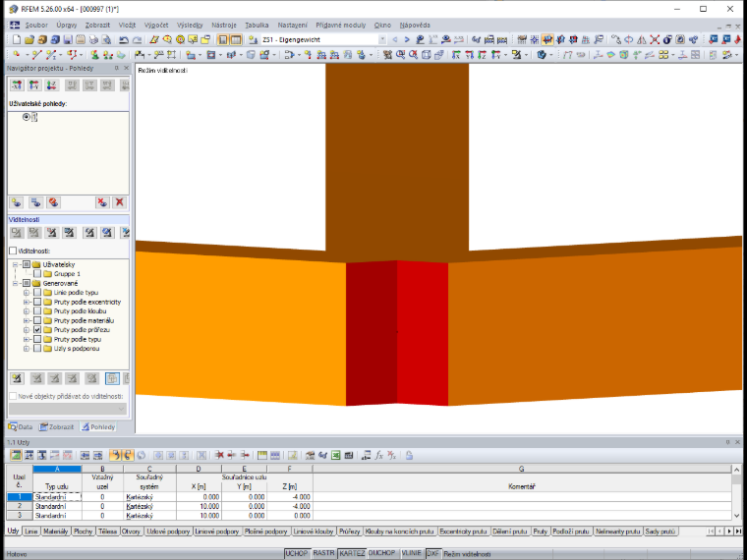Check Pruty podle kloubu checkbox
The height and width of the screenshot is (560, 747).
pyautogui.click(x=37, y=311)
